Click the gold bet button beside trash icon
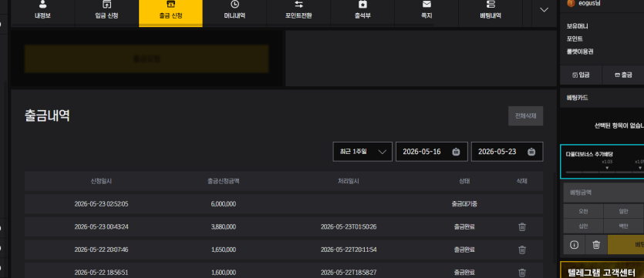 [x=625, y=245]
